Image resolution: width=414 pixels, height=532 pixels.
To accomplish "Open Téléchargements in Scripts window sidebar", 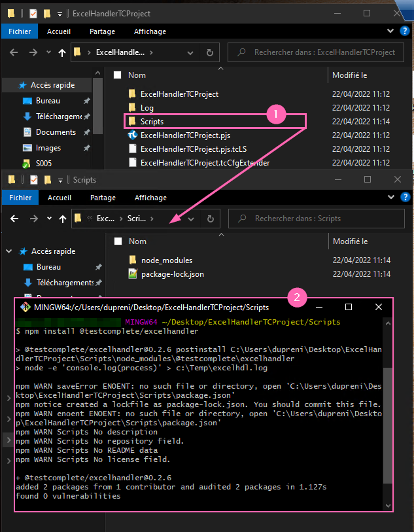I will click(x=59, y=283).
